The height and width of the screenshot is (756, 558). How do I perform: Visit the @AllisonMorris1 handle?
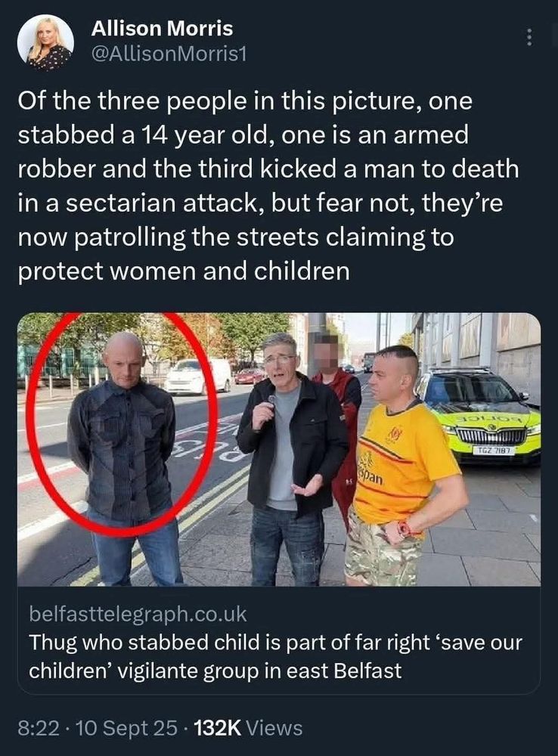point(169,54)
